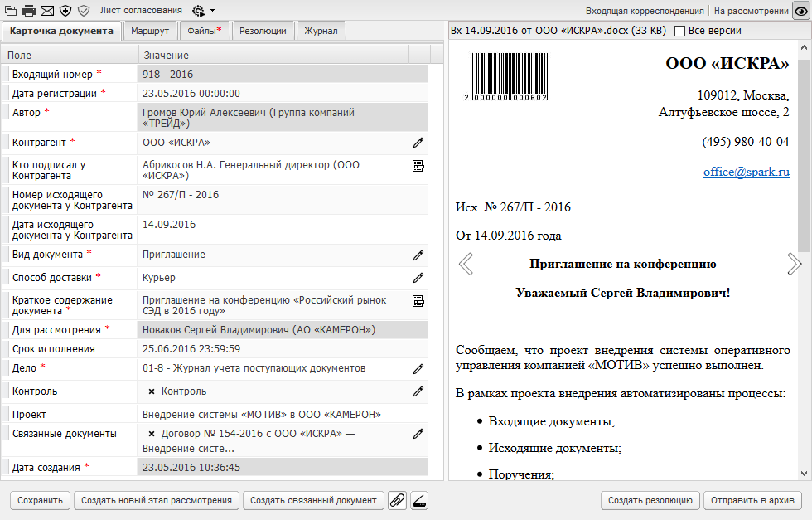Print the document with printer icon
Image resolution: width=812 pixels, height=520 pixels.
[x=29, y=11]
